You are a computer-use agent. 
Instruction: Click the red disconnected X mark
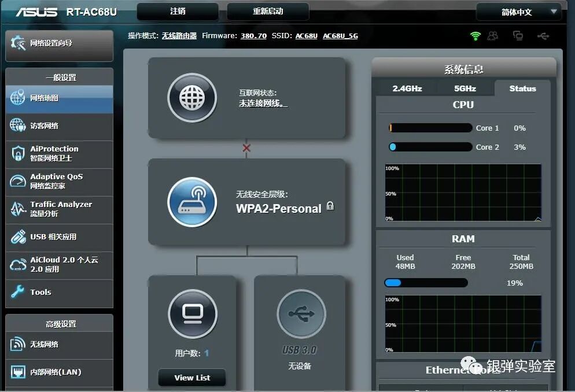(x=246, y=148)
